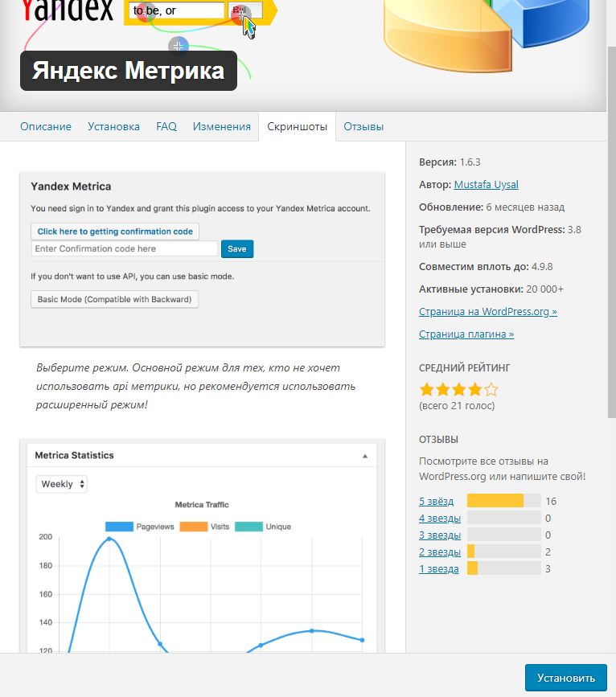Screen dimensions: 616x697
Task: Open the Weekly period dropdown
Action: click(62, 484)
